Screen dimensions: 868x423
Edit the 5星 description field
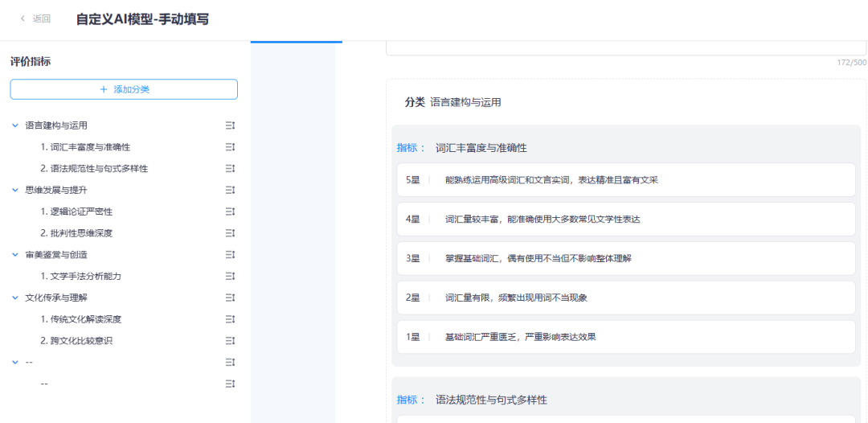626,180
